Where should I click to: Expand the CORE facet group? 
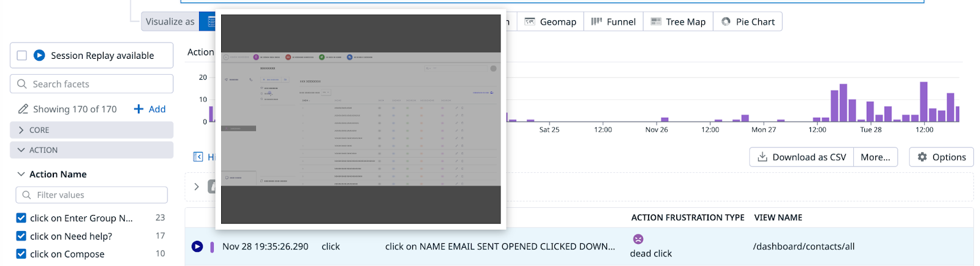pos(21,130)
